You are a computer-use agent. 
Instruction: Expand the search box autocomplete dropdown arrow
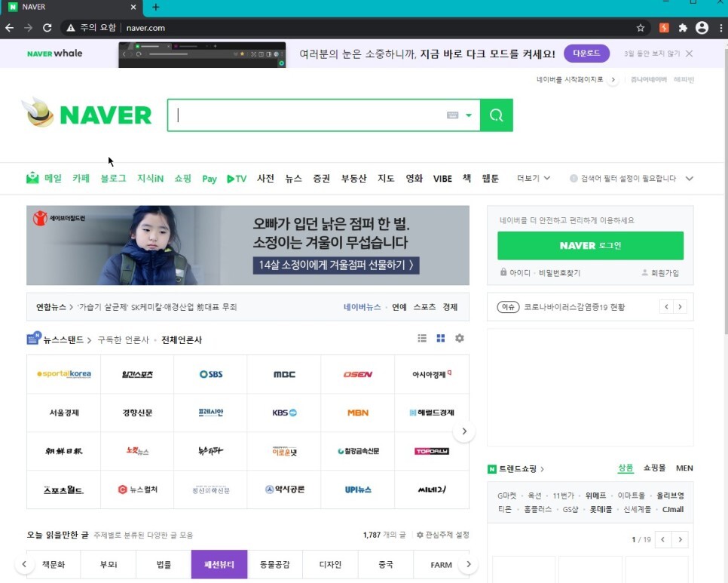[469, 115]
